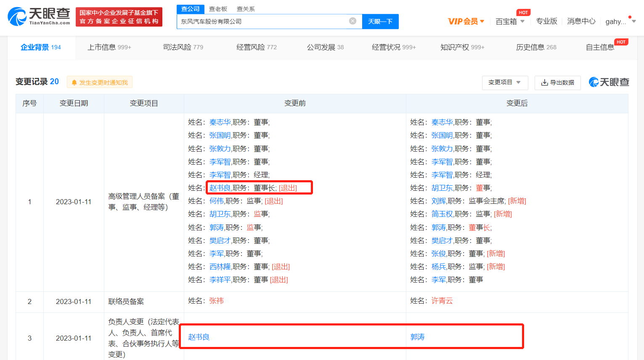
Task: Click the 导出数据 button
Action: click(558, 83)
